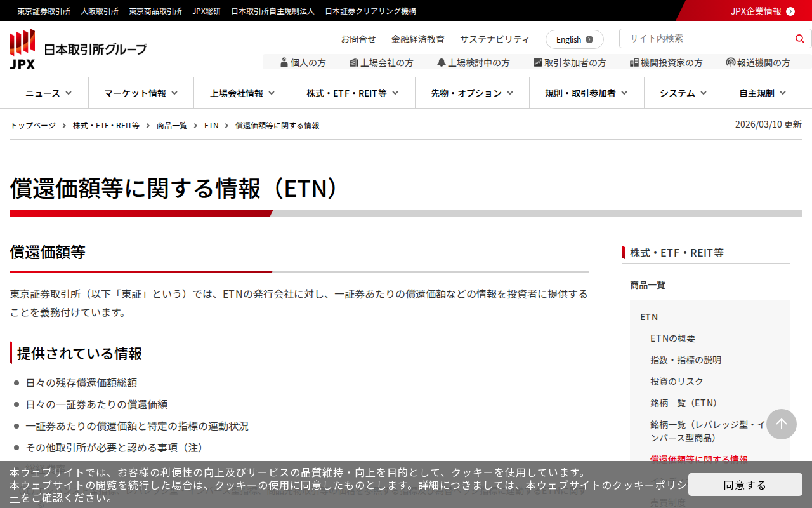Click the search magnifier icon
This screenshot has height=508, width=812.
point(799,39)
